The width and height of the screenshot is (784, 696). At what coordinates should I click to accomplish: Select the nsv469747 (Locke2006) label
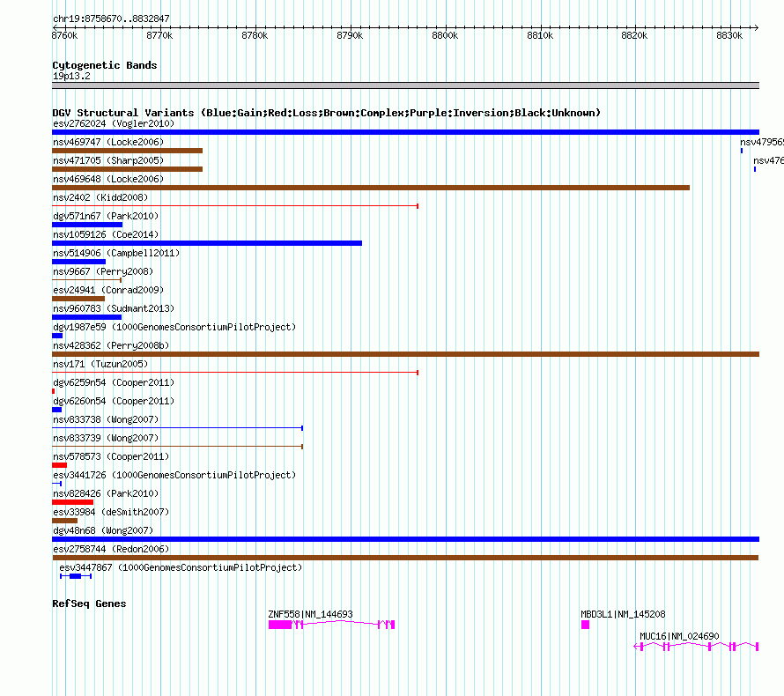[108, 142]
